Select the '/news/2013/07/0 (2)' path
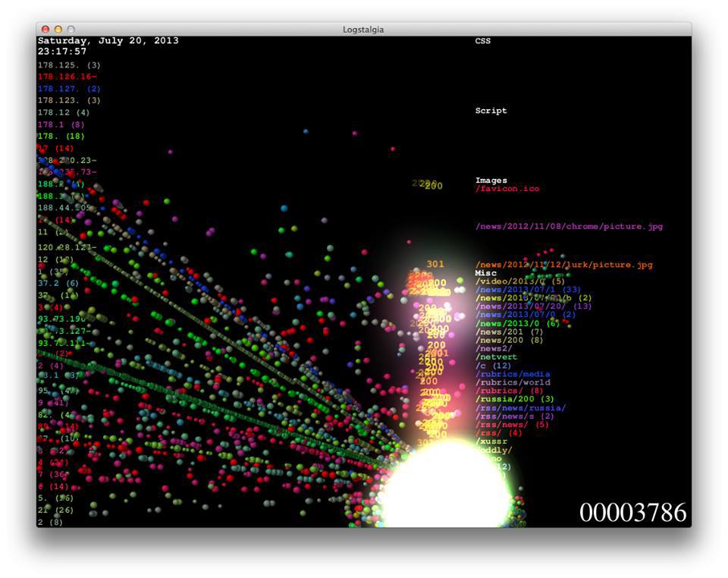The image size is (728, 578). (x=526, y=315)
